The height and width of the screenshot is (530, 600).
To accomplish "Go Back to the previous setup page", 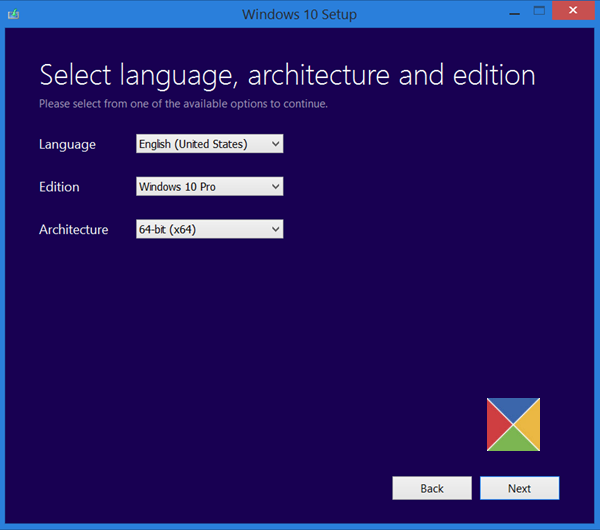I will [x=432, y=488].
